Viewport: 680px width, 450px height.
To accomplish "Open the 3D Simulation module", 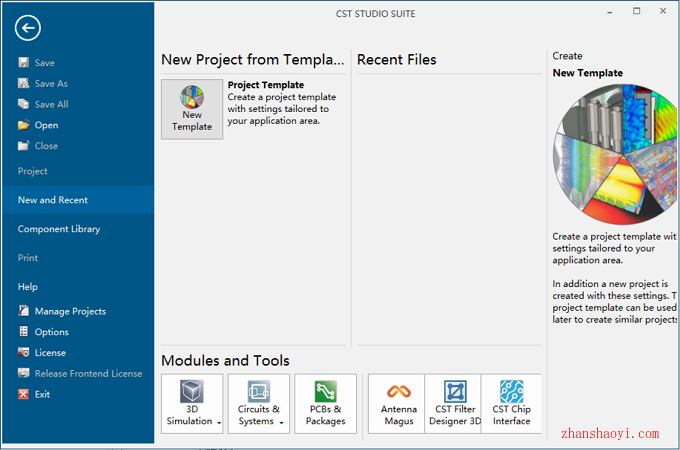I will pyautogui.click(x=192, y=404).
